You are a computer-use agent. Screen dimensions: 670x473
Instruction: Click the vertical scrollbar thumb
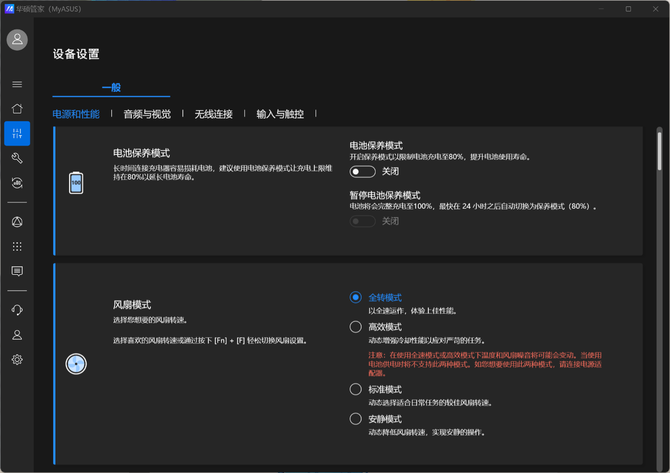659,151
